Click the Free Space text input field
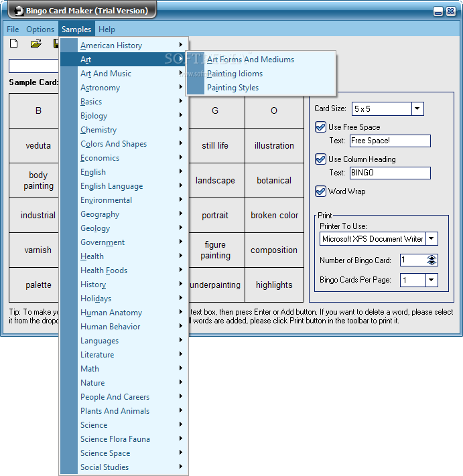 coord(390,141)
